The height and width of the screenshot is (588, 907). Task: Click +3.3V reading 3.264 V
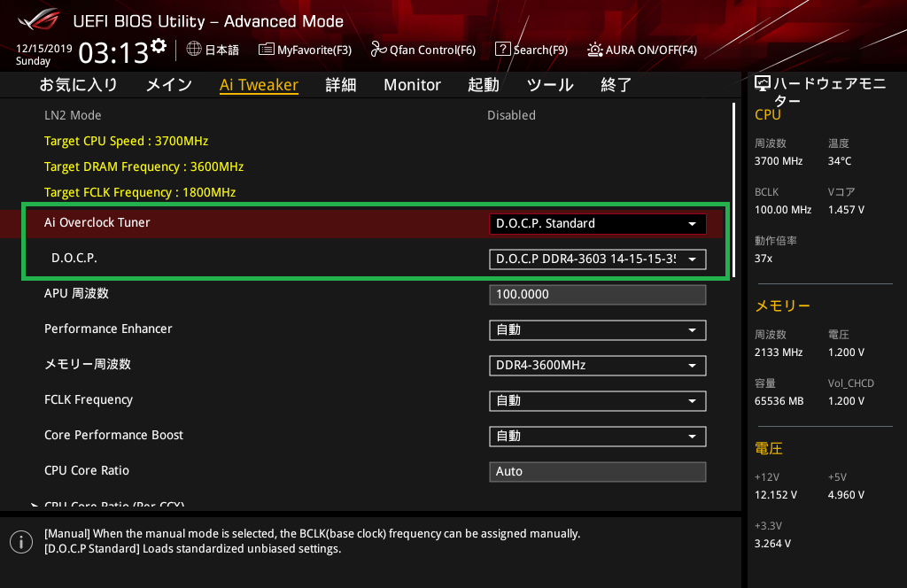tap(772, 544)
